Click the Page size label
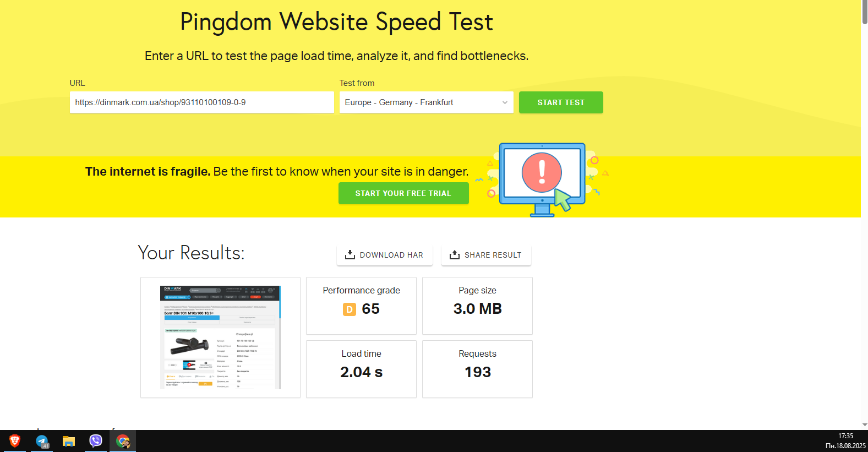868x452 pixels. [x=478, y=290]
